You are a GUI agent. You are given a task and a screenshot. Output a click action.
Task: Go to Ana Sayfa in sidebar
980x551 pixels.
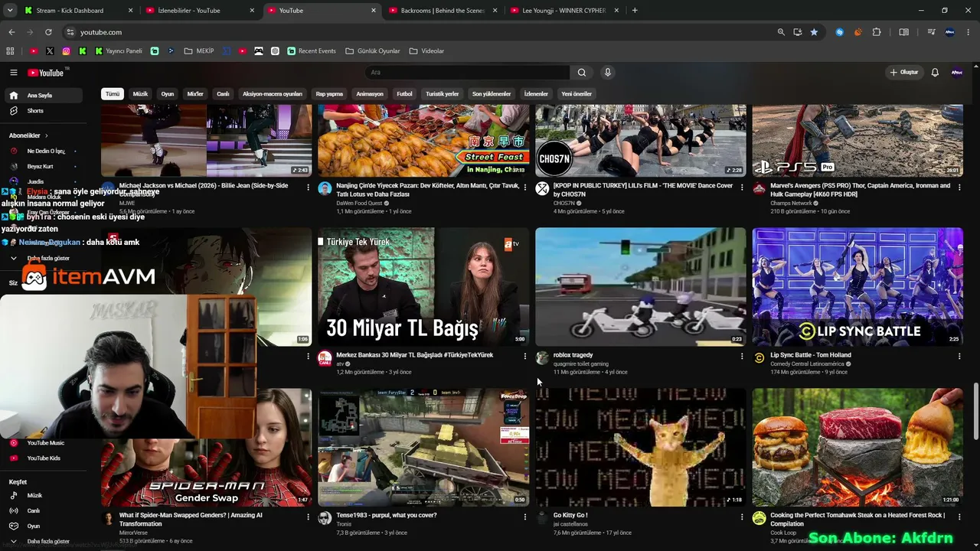[44, 96]
